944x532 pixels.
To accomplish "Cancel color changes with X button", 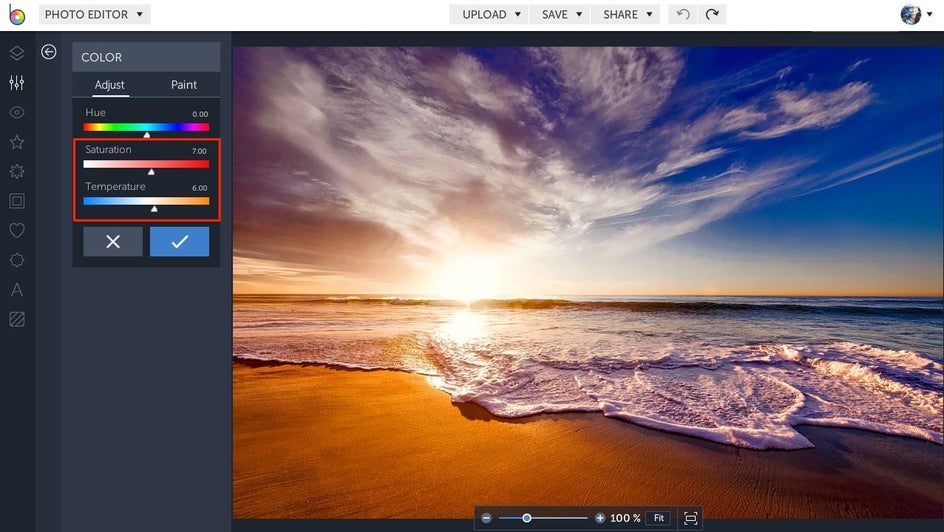I will pyautogui.click(x=113, y=241).
